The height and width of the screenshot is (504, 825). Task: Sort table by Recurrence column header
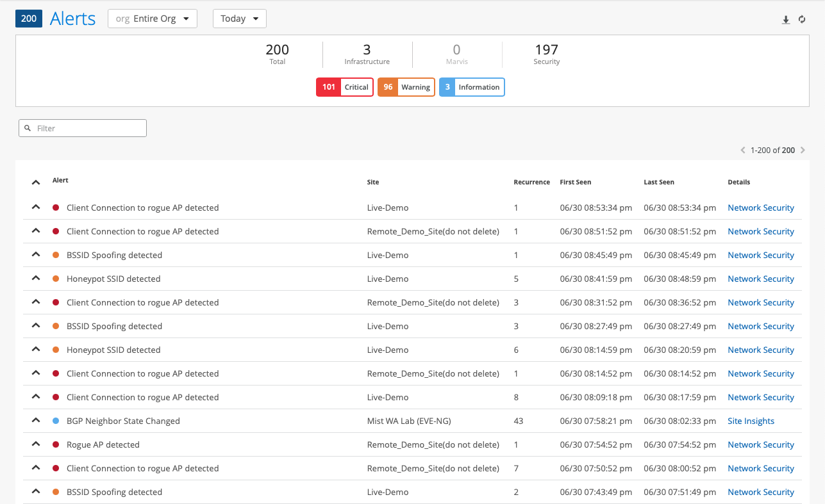[x=531, y=183]
